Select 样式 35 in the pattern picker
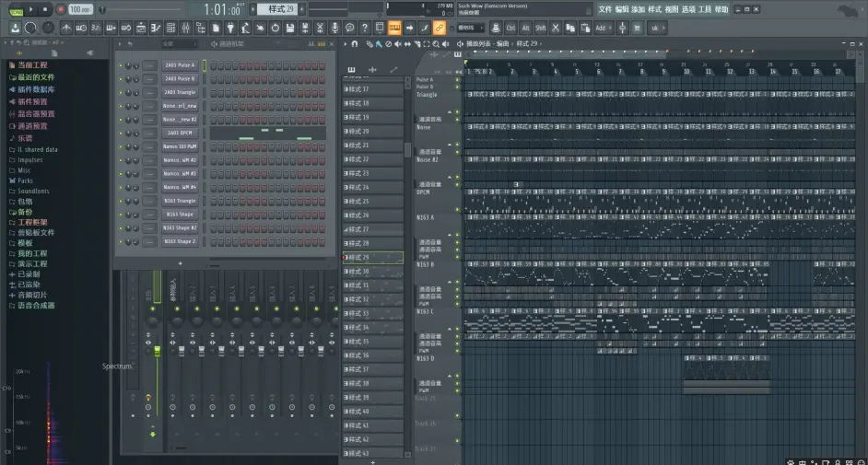The image size is (868, 465). click(x=372, y=341)
